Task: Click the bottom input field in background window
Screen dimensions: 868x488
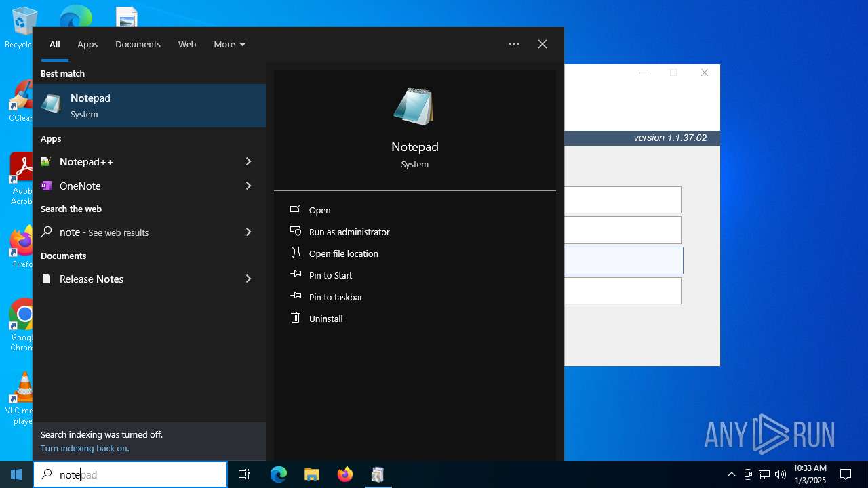Action: pos(623,291)
